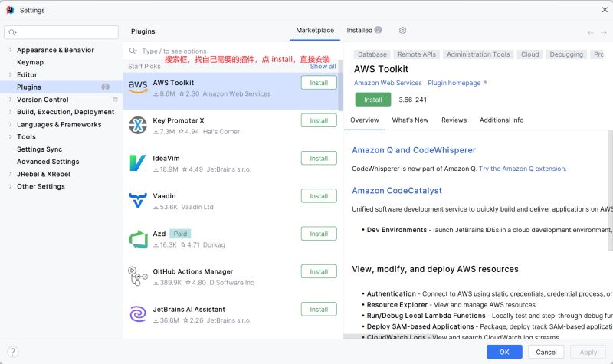Switch to the Marketplace tab
Image resolution: width=613 pixels, height=364 pixels.
click(x=315, y=31)
